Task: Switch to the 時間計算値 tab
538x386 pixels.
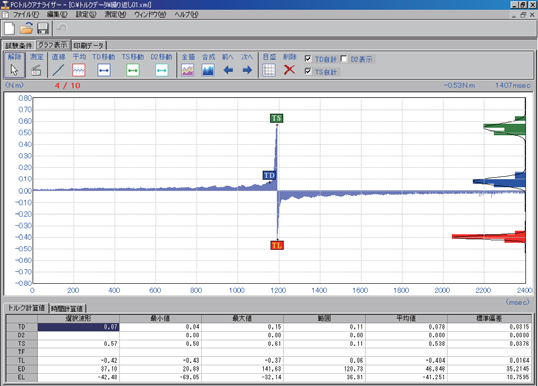Action: tap(67, 308)
